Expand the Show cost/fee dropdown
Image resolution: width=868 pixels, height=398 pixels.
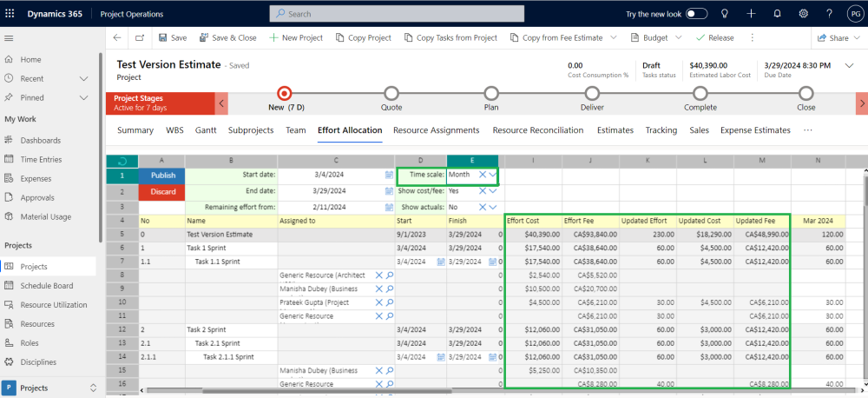[493, 191]
